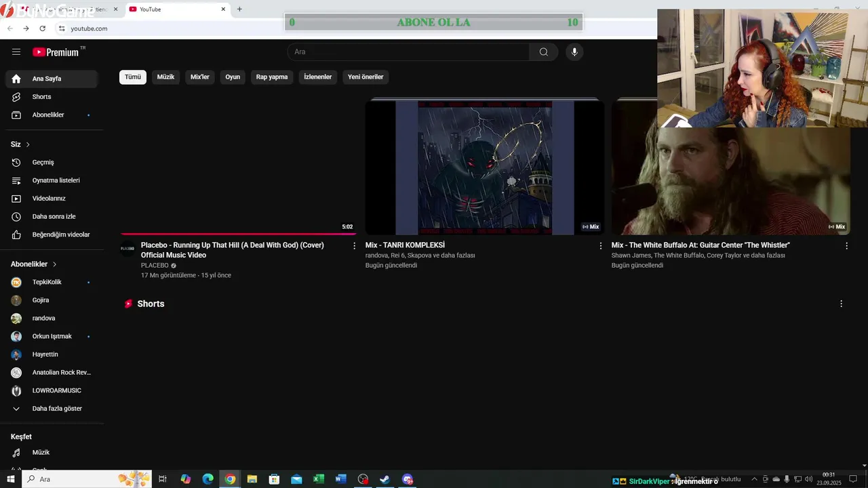This screenshot has height=488, width=868.
Task: Select the Oyun filter chip
Action: pyautogui.click(x=233, y=77)
